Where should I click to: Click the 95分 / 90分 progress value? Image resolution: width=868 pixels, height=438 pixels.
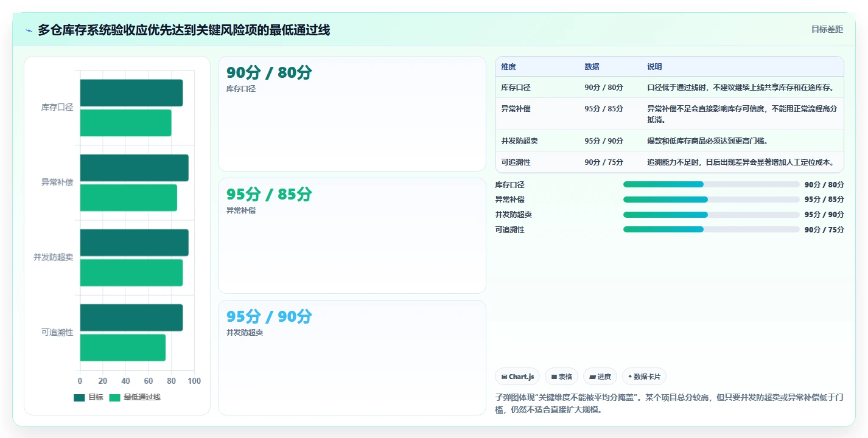(824, 215)
